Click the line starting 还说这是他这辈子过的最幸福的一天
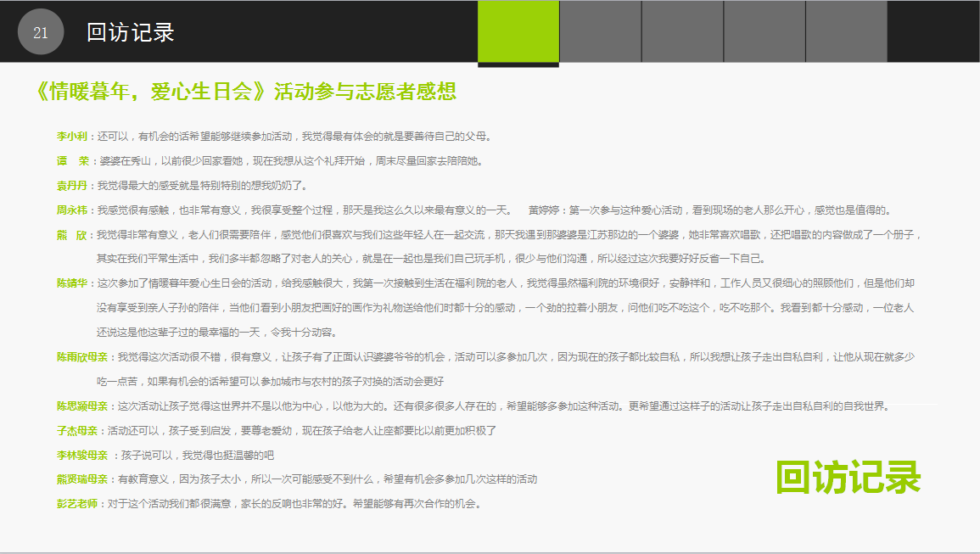This screenshot has width=980, height=554. [219, 332]
